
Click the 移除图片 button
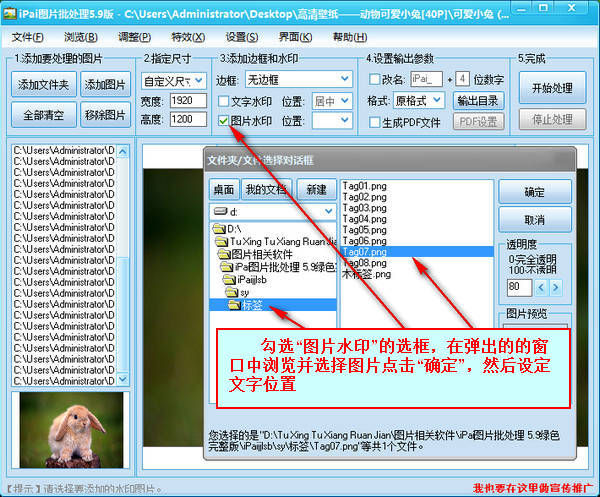[x=105, y=115]
